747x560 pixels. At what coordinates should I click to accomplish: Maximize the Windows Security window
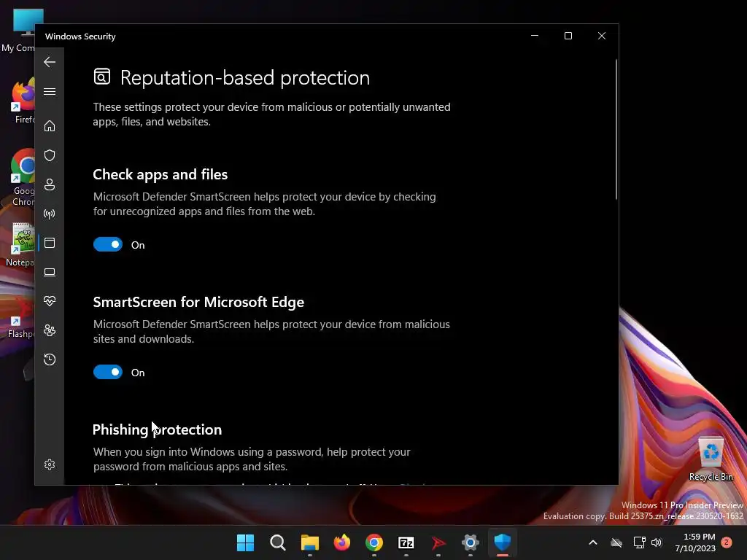click(568, 36)
